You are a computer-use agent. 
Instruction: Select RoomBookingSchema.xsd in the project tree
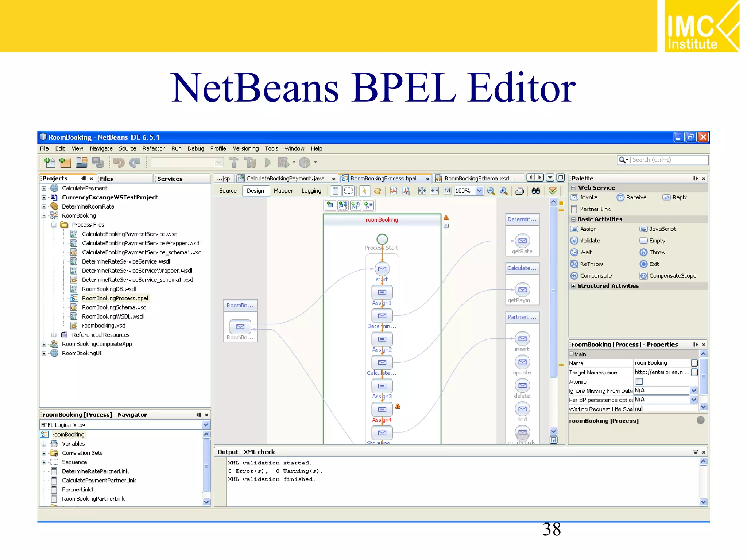coord(114,307)
